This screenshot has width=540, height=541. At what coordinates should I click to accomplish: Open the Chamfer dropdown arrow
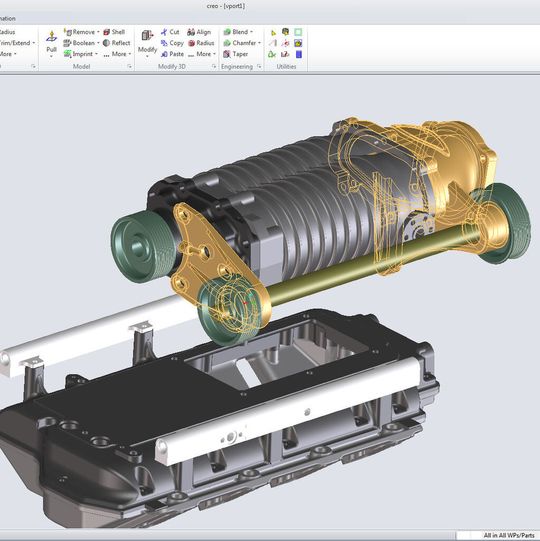click(259, 43)
